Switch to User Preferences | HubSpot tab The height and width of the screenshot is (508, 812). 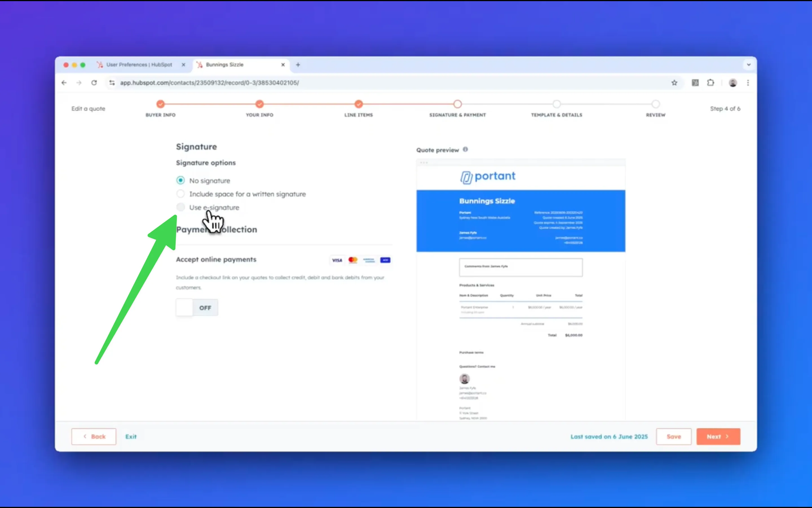[x=139, y=65]
